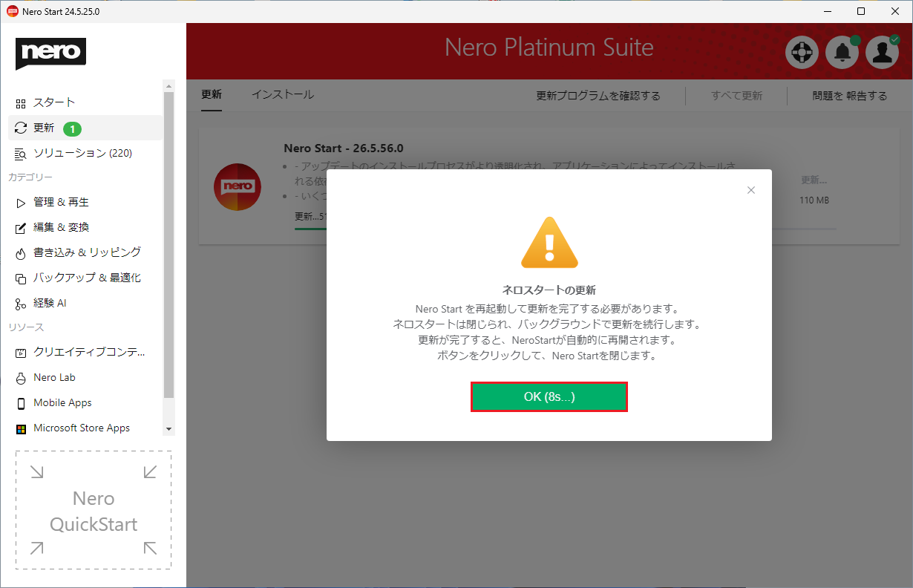Click the "リソース" sidebar heading

[26, 327]
